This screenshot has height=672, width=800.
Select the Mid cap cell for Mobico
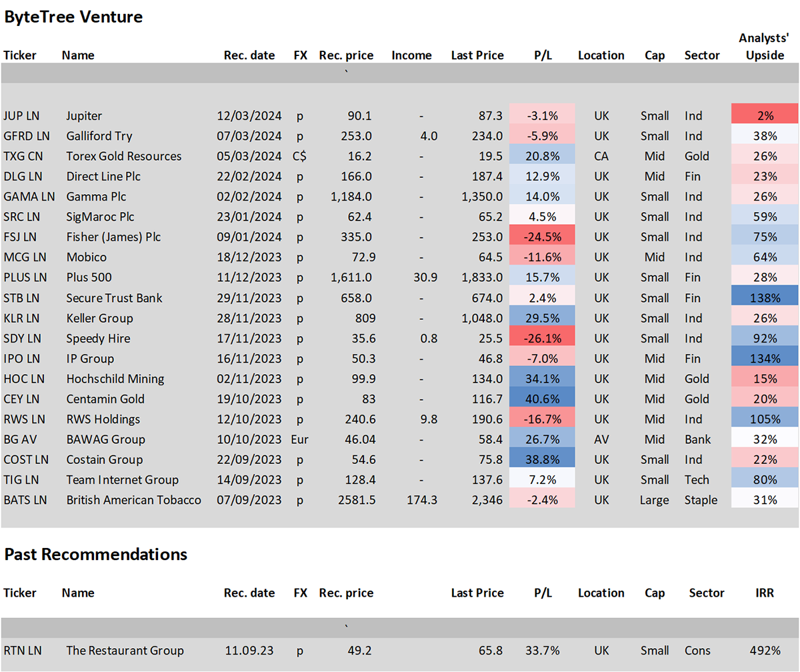pos(654,257)
